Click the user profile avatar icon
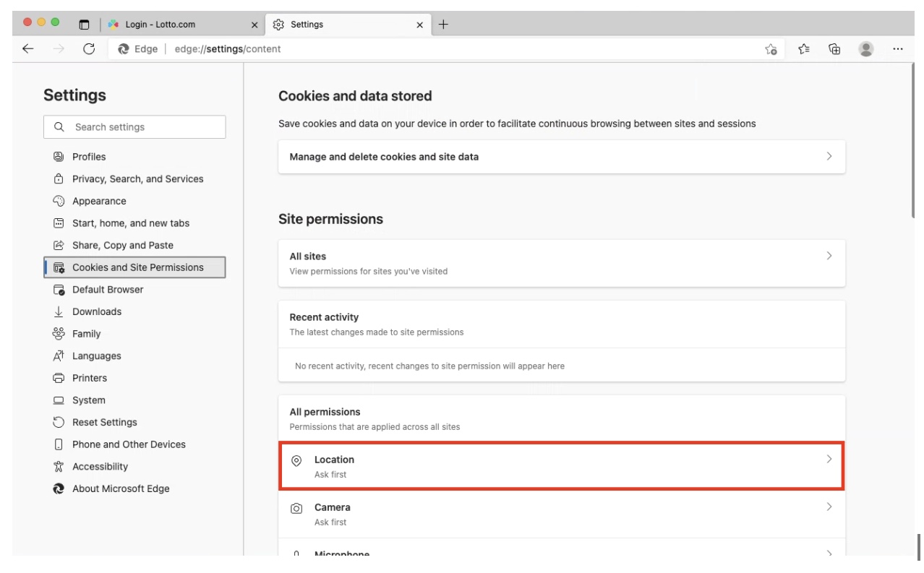924x573 pixels. [865, 49]
